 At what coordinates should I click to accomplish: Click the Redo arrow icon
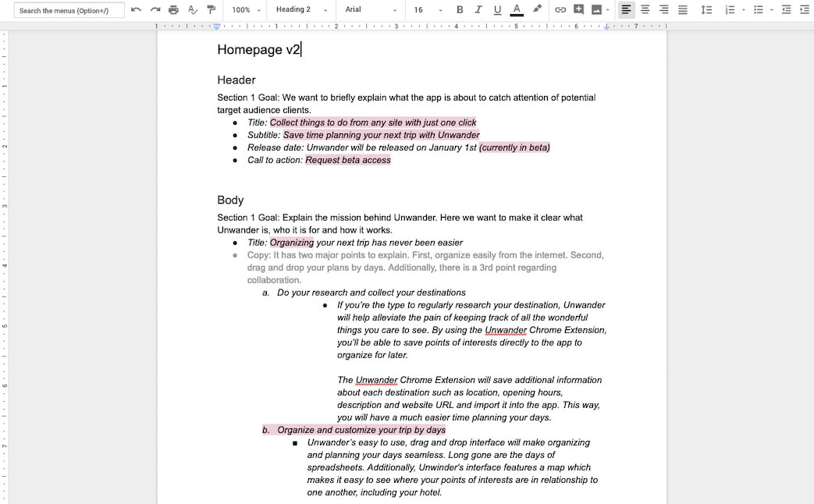[155, 10]
